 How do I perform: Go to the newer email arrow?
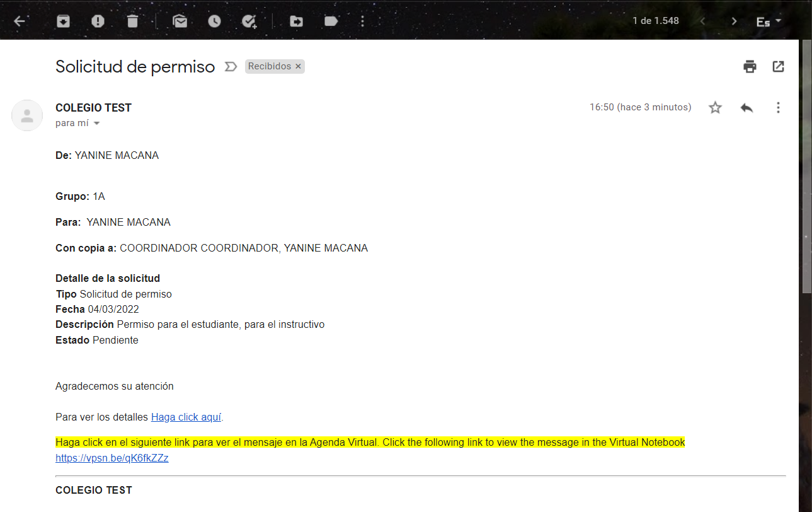[x=703, y=21]
